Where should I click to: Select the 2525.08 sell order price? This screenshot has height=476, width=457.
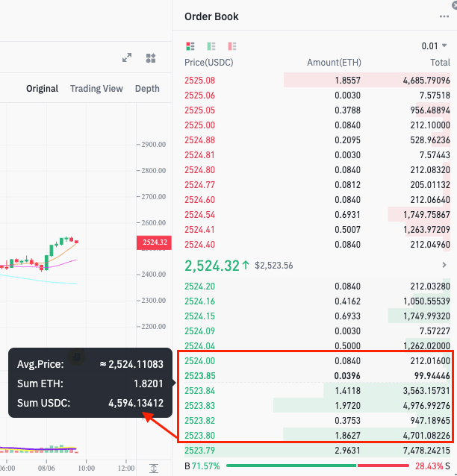coord(199,81)
